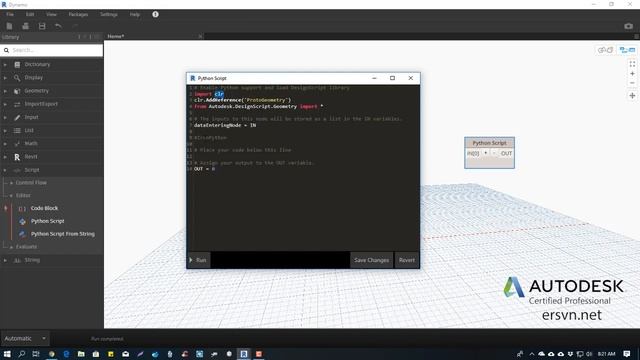Select the Home* workspace tab
This screenshot has width=640, height=360.
(x=116, y=36)
